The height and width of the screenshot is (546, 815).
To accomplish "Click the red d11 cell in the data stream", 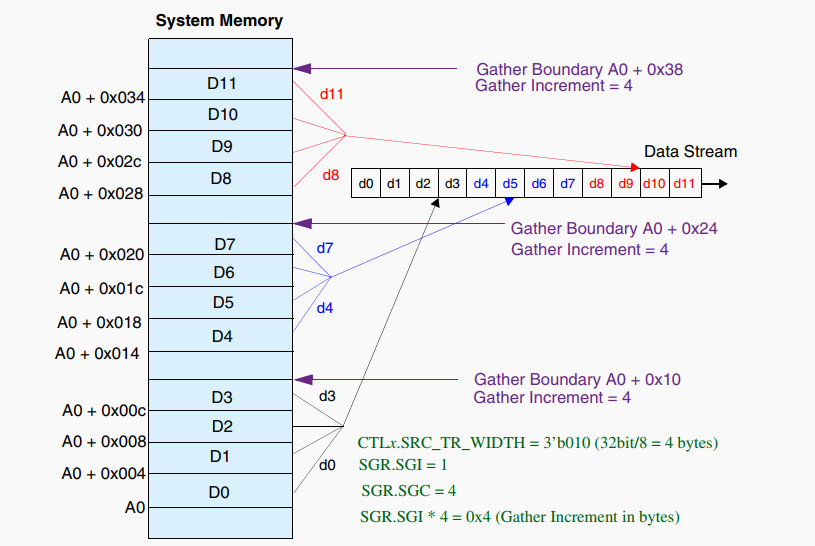I will (685, 183).
